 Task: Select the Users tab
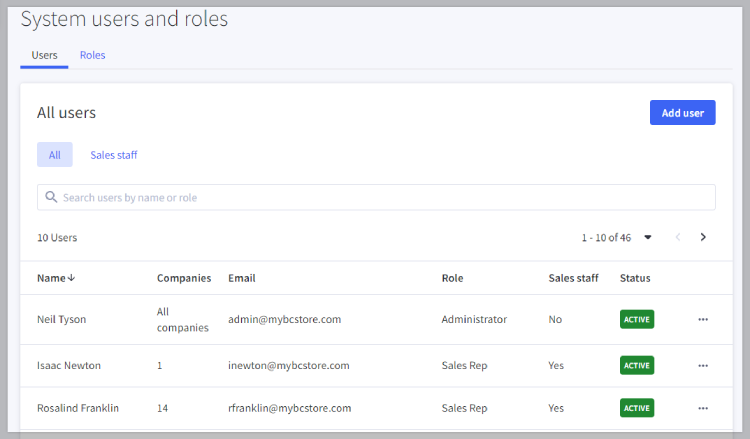44,55
